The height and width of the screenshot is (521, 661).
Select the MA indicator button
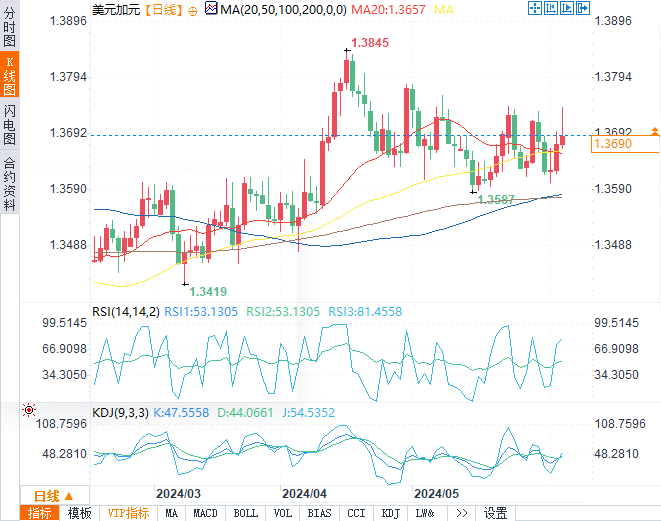click(x=172, y=513)
